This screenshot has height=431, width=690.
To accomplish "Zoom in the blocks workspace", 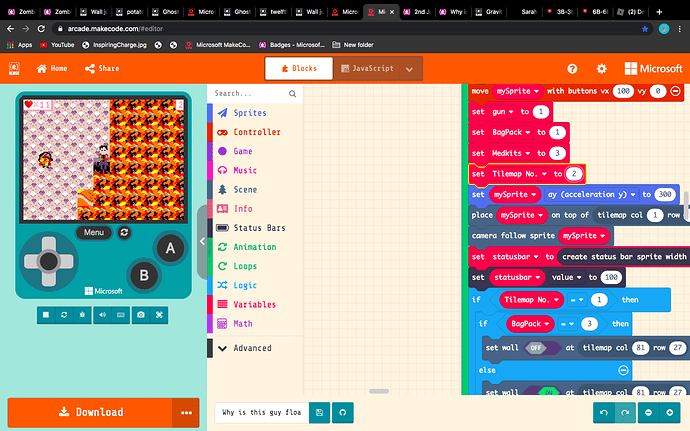I will click(x=670, y=413).
